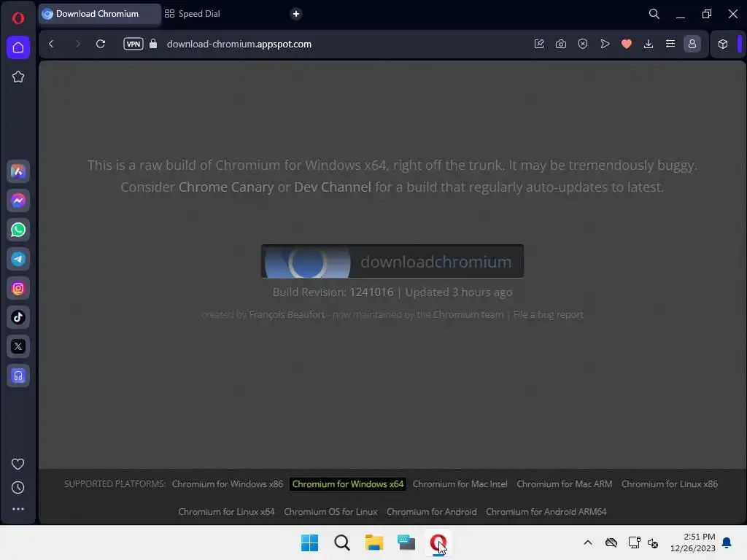
Task: Open the ad blocker shield icon
Action: 583,44
